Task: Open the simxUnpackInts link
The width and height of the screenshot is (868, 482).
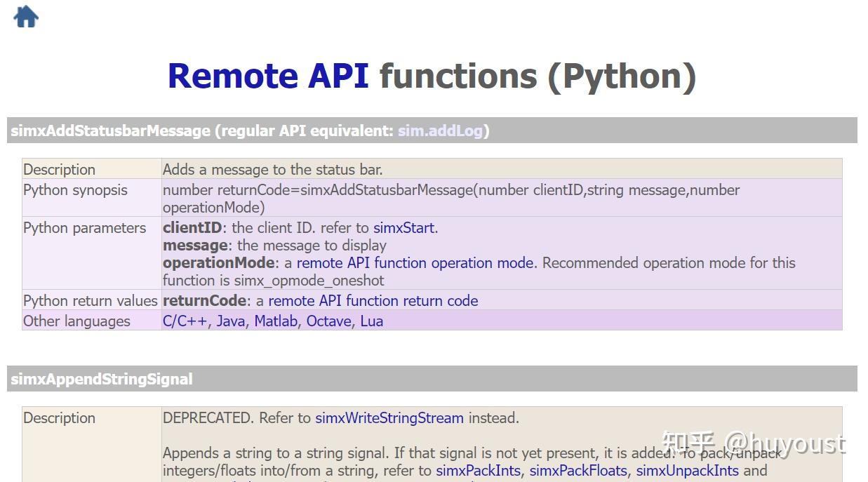Action: click(x=687, y=470)
